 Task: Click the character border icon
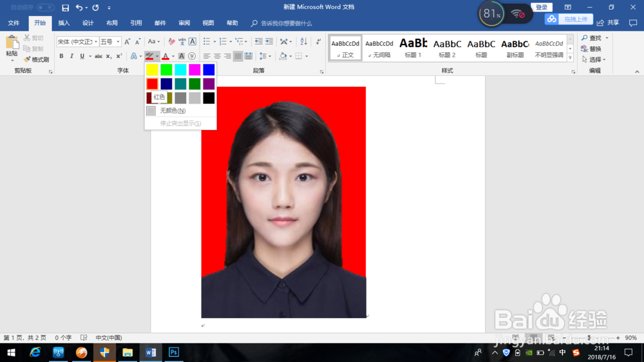pyautogui.click(x=192, y=41)
